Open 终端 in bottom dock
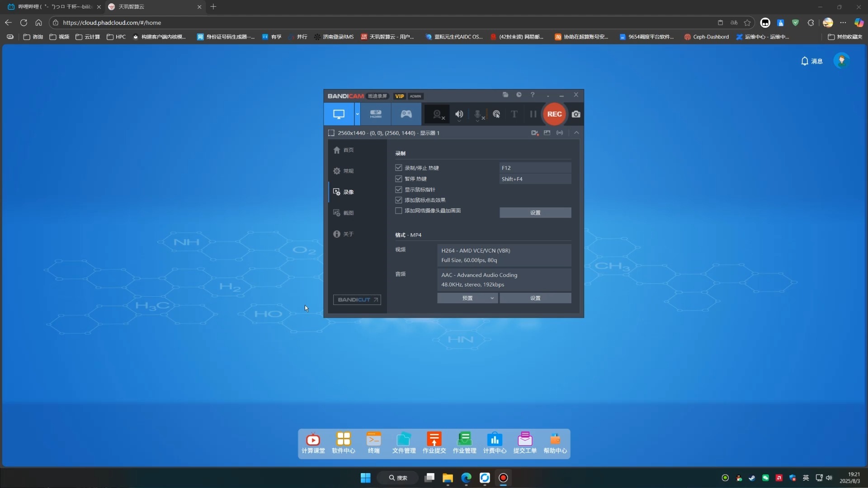 pyautogui.click(x=374, y=443)
